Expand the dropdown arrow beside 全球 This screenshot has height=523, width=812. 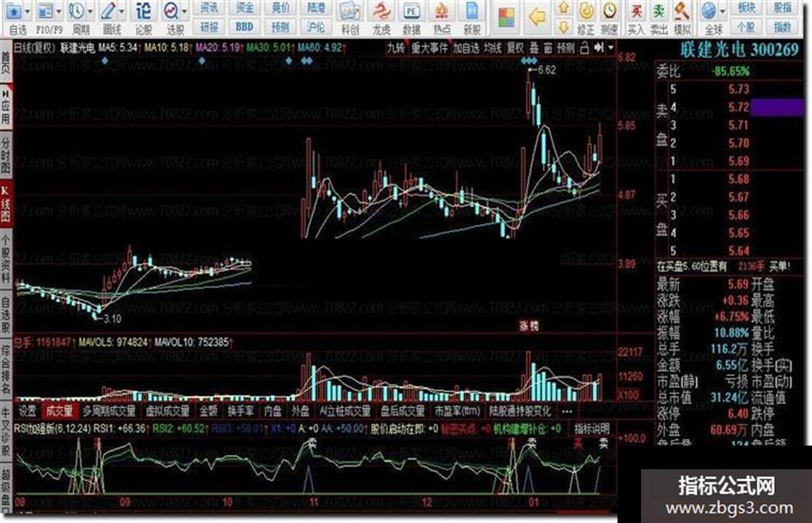click(723, 11)
